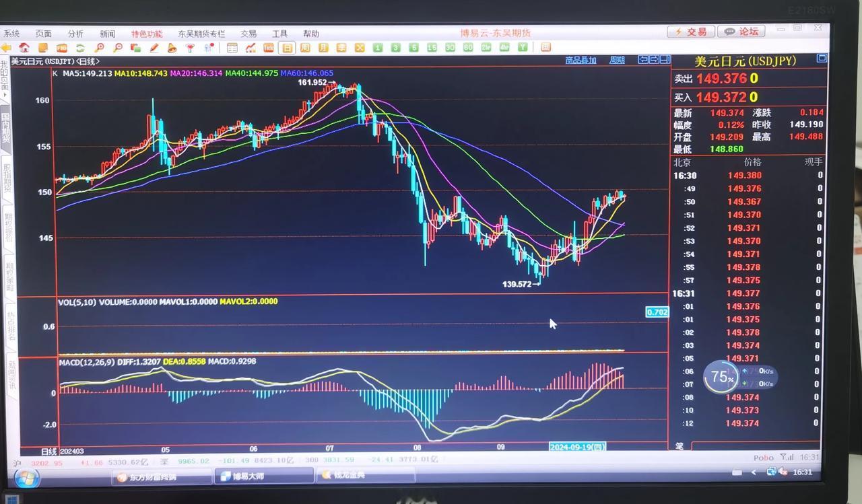Viewport: 862px width, 504px height.
Task: Click the MA60:146.065 label
Action: [306, 73]
